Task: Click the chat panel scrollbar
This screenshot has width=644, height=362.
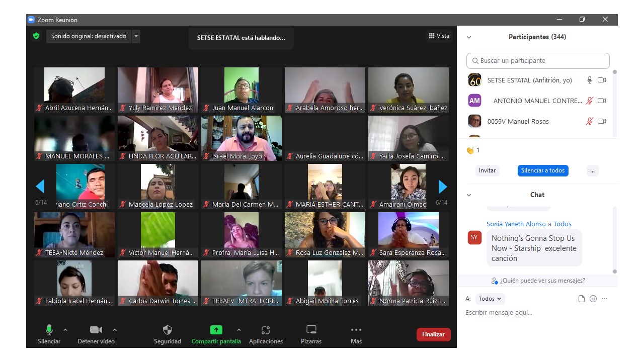Action: (614, 240)
